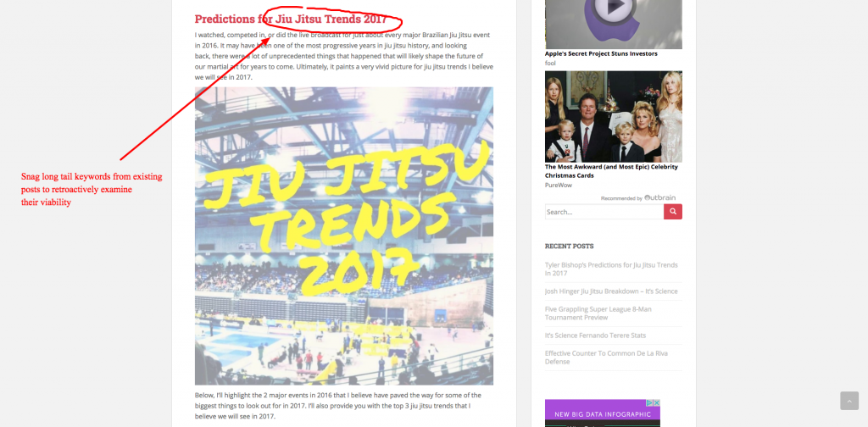Open the Predictions for Jiu Jitsu Trends 2017 title

(291, 19)
